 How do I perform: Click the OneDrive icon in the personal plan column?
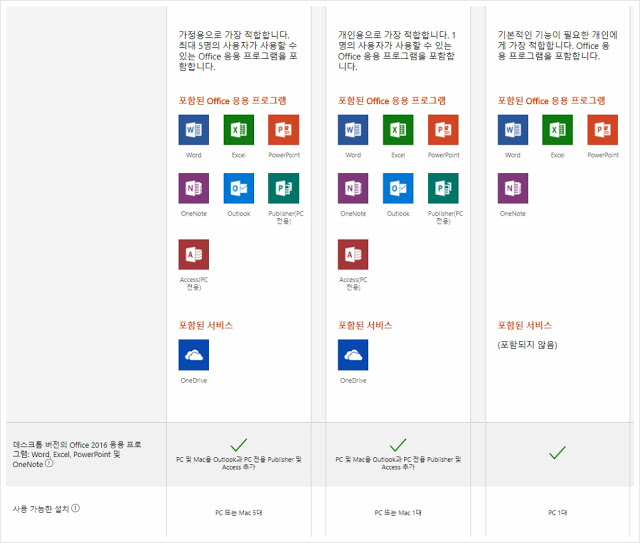click(x=353, y=355)
